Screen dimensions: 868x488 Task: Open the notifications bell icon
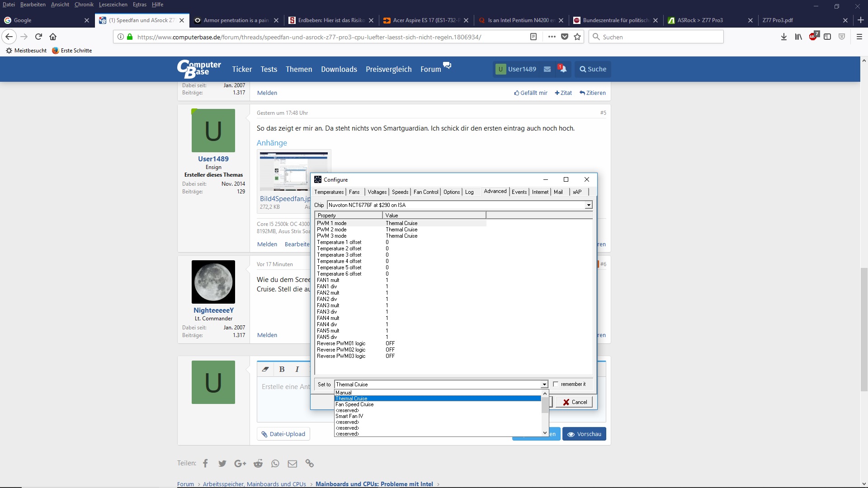(563, 69)
